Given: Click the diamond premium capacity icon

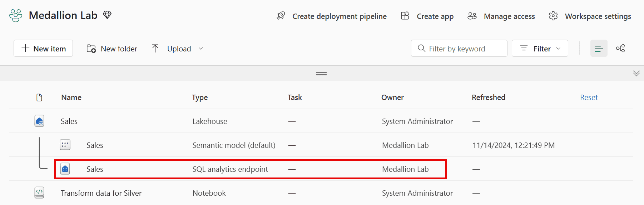Looking at the screenshot, I should click(x=107, y=15).
